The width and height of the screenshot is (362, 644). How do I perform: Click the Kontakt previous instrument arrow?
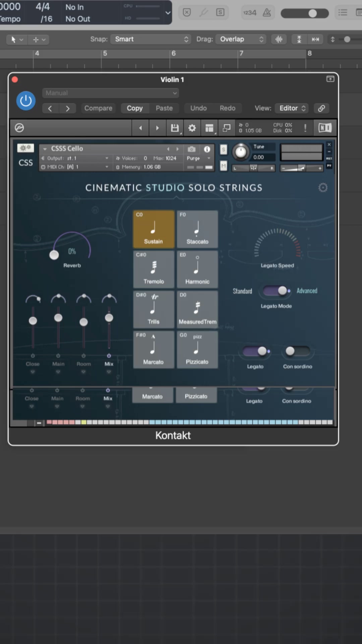(x=140, y=128)
